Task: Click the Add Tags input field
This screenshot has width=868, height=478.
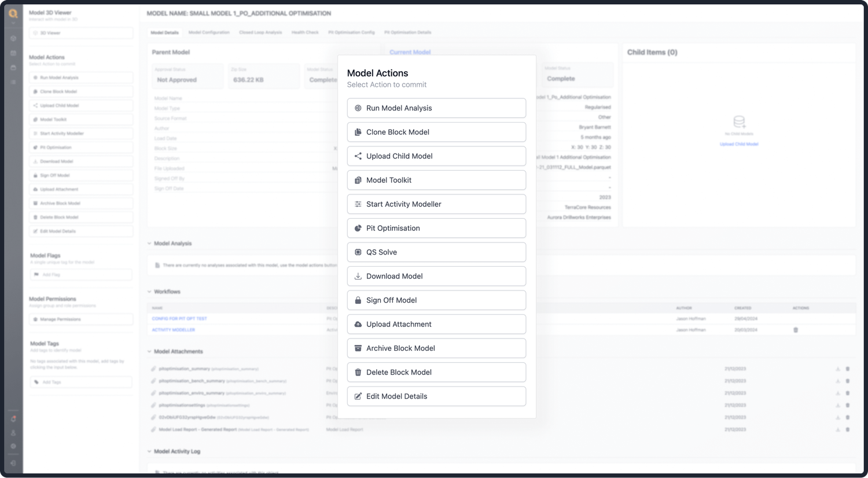Action: tap(80, 382)
